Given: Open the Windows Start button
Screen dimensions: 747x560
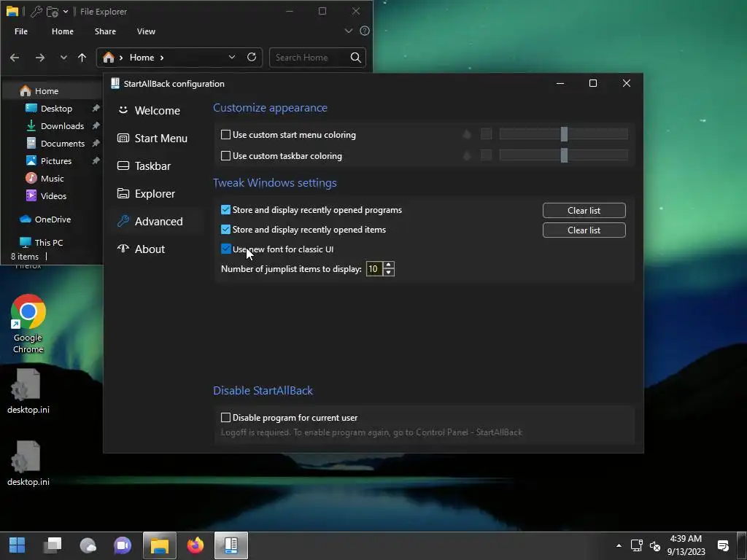Looking at the screenshot, I should click(18, 545).
